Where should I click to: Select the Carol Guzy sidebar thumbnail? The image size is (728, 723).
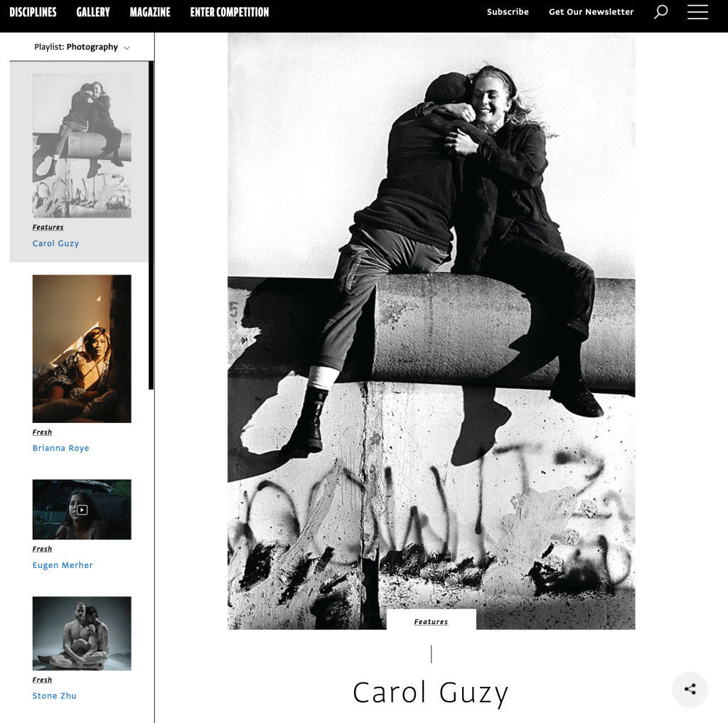coord(82,145)
